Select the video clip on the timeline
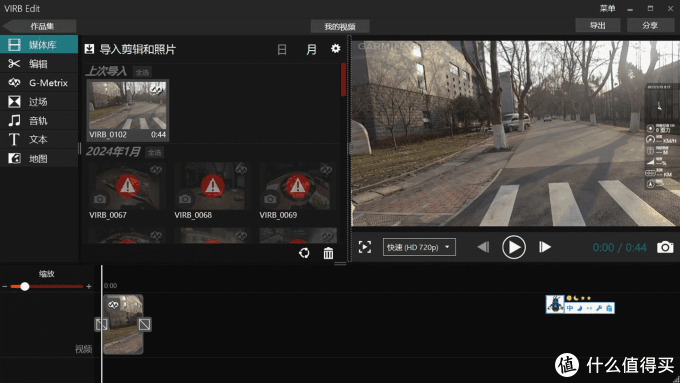 (x=124, y=324)
